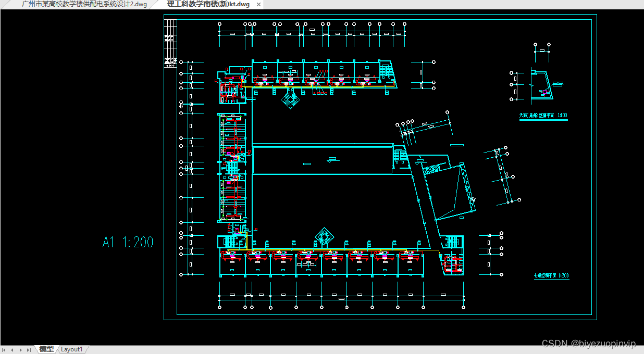Click the next layout tab arrow

(x=20, y=350)
